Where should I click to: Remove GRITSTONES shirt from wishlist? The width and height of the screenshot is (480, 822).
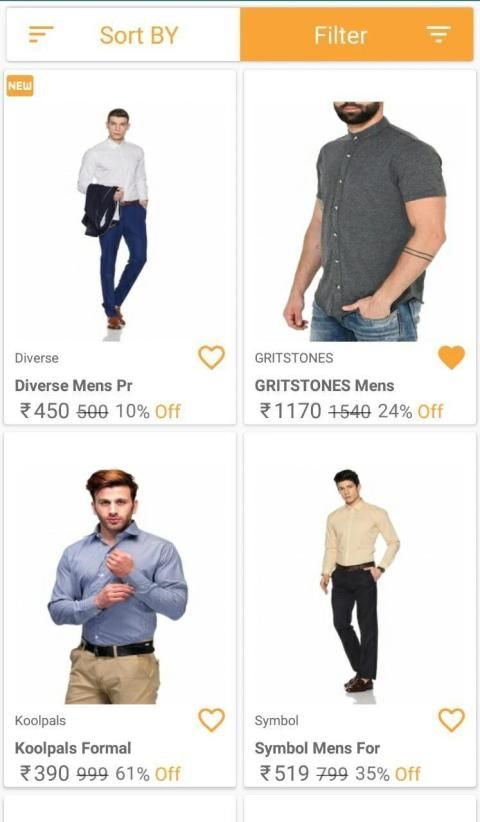pos(451,357)
